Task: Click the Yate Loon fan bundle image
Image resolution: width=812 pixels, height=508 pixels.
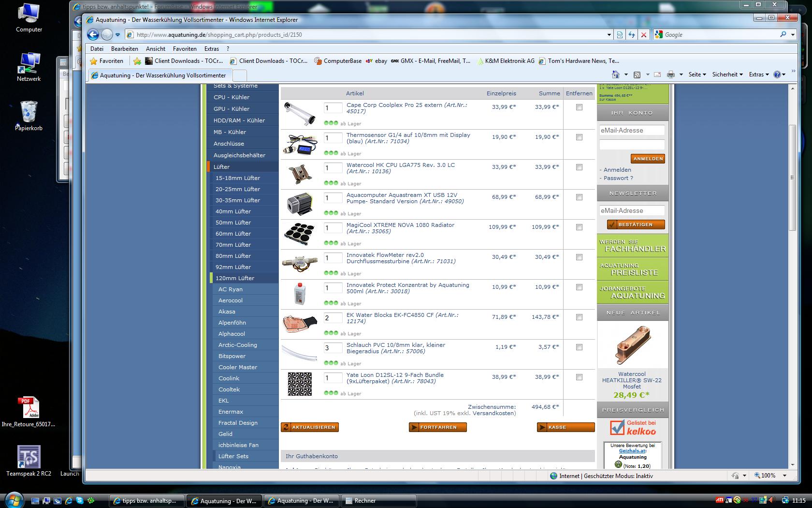Action: coord(300,384)
